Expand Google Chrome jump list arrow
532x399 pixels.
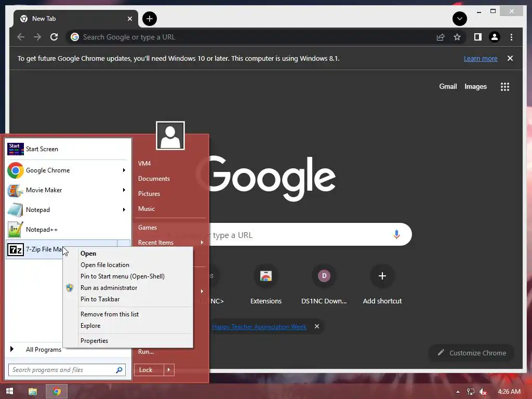click(124, 170)
